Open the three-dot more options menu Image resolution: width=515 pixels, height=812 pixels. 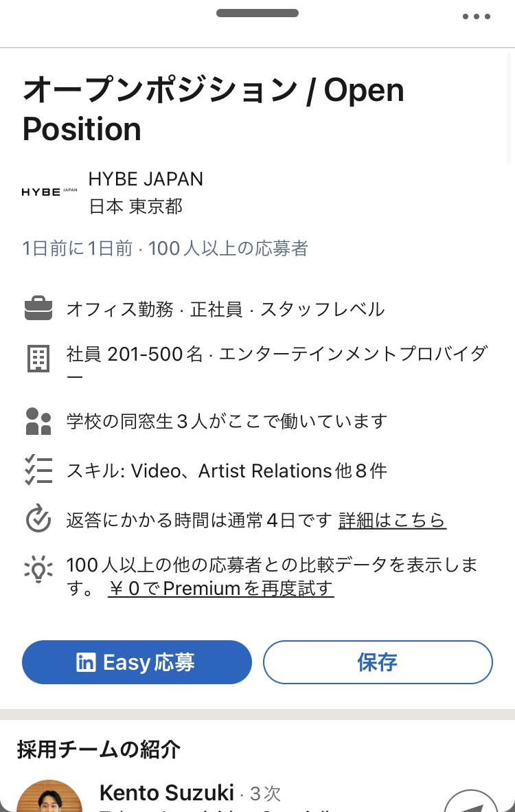476,16
